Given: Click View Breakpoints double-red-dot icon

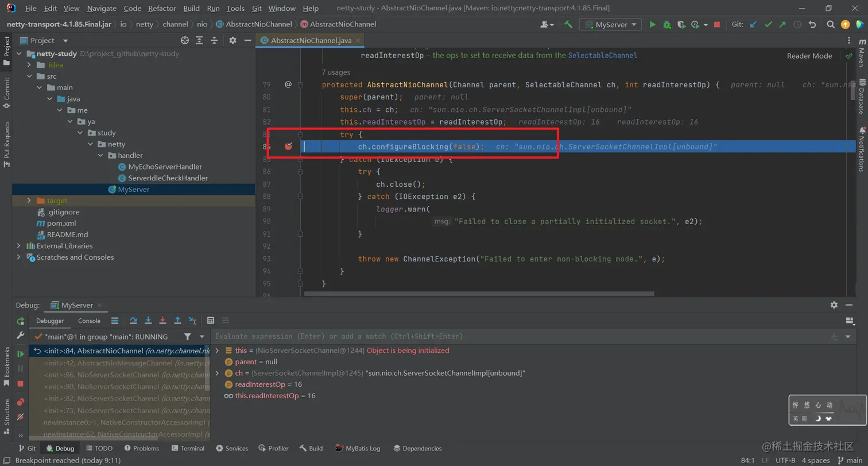Looking at the screenshot, I should pos(21,402).
